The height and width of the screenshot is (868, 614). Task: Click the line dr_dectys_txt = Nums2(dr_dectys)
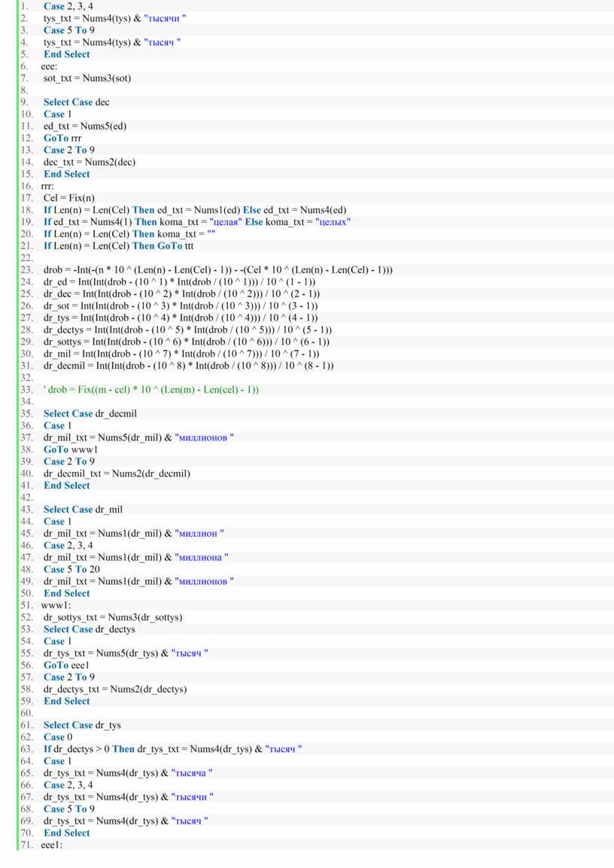[x=115, y=690]
